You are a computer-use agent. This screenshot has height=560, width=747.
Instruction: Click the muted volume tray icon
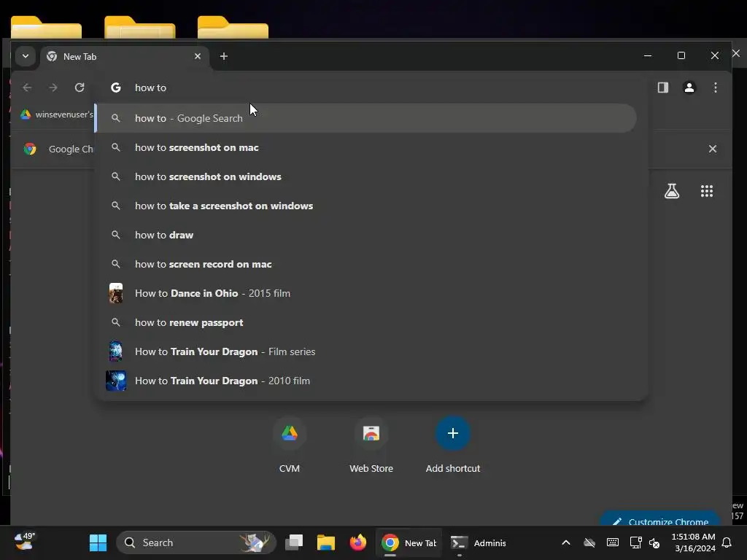click(x=654, y=542)
